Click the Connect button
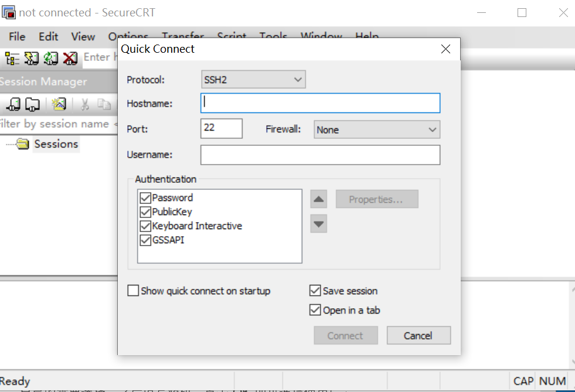 pos(346,336)
